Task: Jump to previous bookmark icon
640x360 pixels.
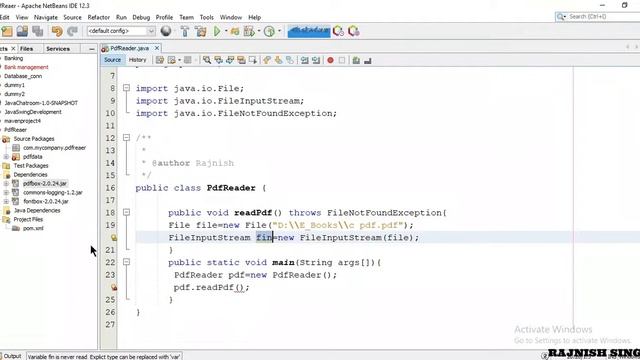Action: point(267,60)
